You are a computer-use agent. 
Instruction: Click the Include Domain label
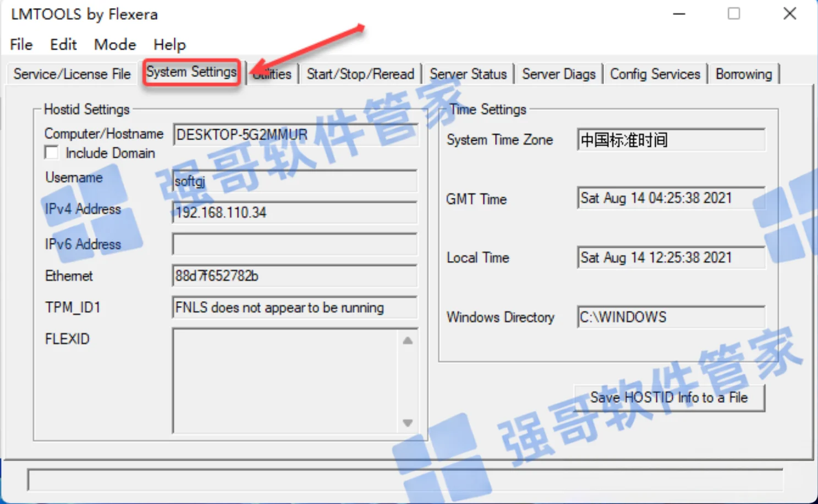click(110, 153)
